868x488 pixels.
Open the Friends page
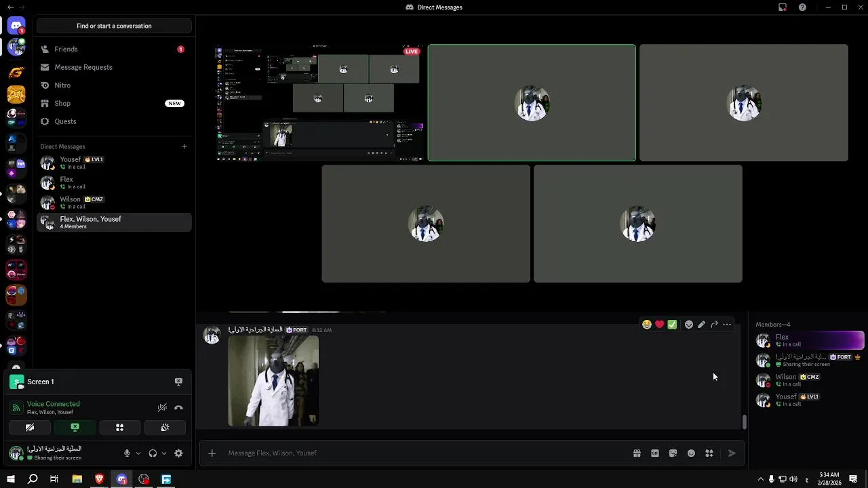[x=114, y=49]
